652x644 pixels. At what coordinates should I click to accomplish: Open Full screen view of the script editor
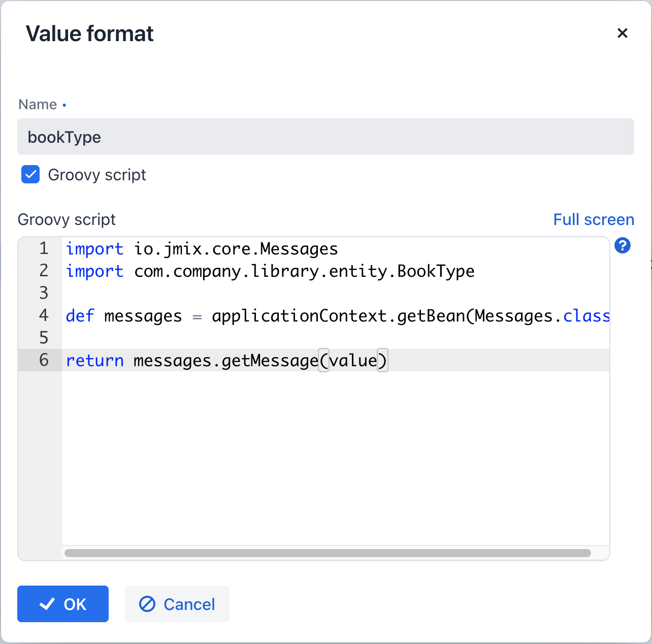(593, 219)
